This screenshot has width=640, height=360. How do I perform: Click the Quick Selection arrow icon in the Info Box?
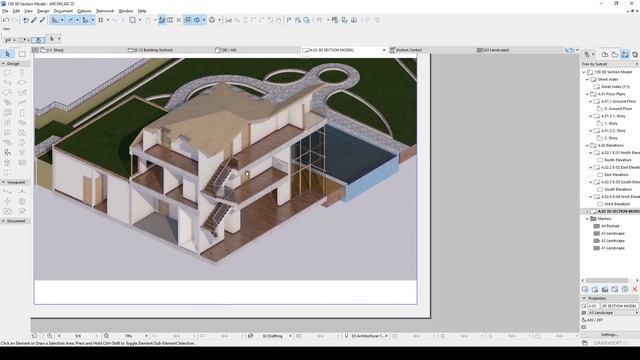[52, 39]
